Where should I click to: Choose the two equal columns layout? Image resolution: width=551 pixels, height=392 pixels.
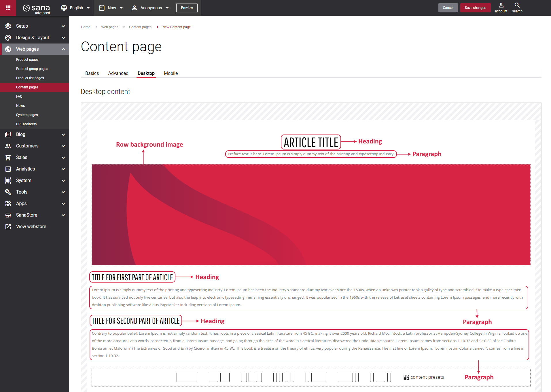tap(219, 377)
